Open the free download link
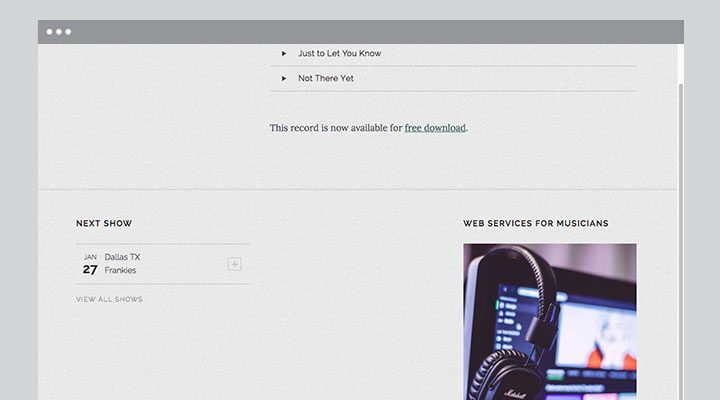 435,128
